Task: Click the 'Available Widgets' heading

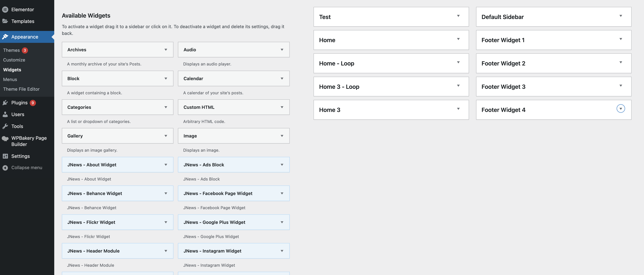Action: coord(86,16)
